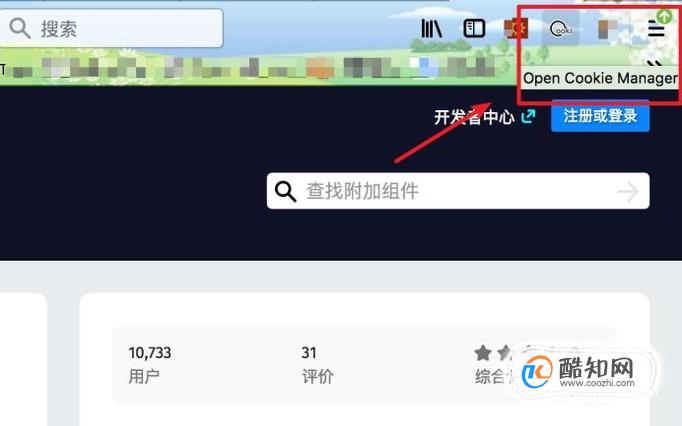Click the orange blurred bookmark in the bookmarks bar
This screenshot has height=426, width=682.
[320, 68]
